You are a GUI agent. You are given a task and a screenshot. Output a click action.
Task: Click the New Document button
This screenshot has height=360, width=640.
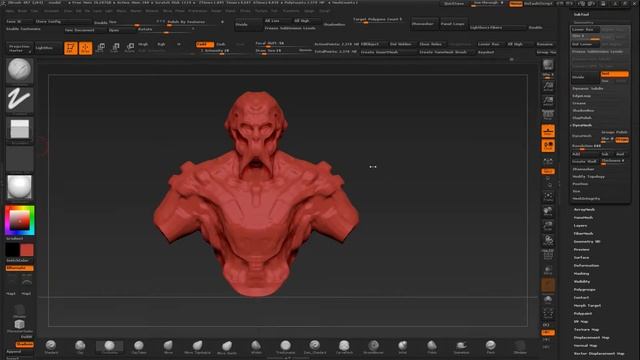(85, 30)
